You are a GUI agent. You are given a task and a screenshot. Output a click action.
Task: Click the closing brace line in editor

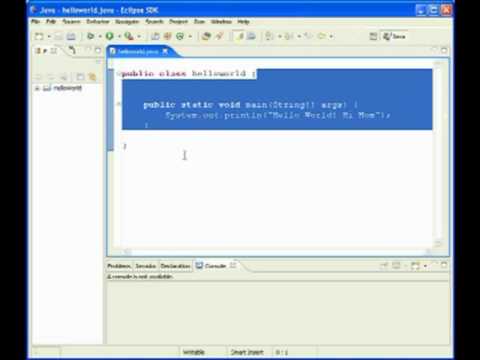[x=125, y=146]
